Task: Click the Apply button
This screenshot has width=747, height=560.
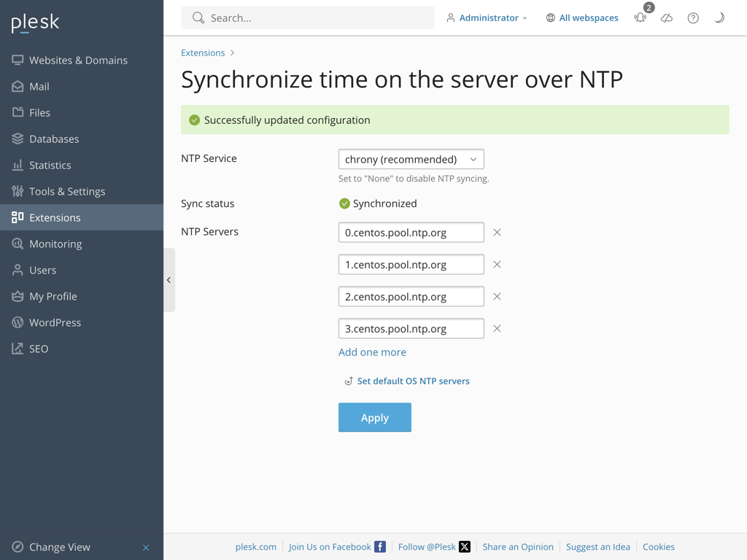Action: pyautogui.click(x=374, y=417)
